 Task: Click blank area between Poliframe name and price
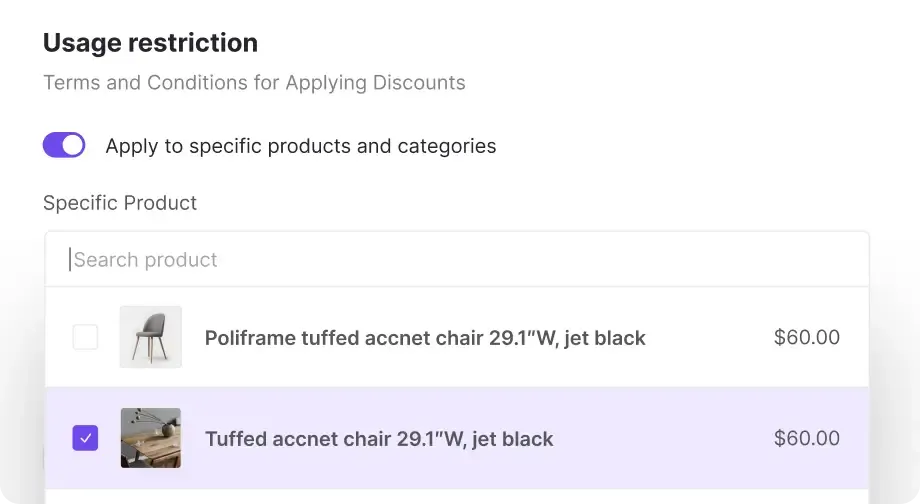point(710,337)
